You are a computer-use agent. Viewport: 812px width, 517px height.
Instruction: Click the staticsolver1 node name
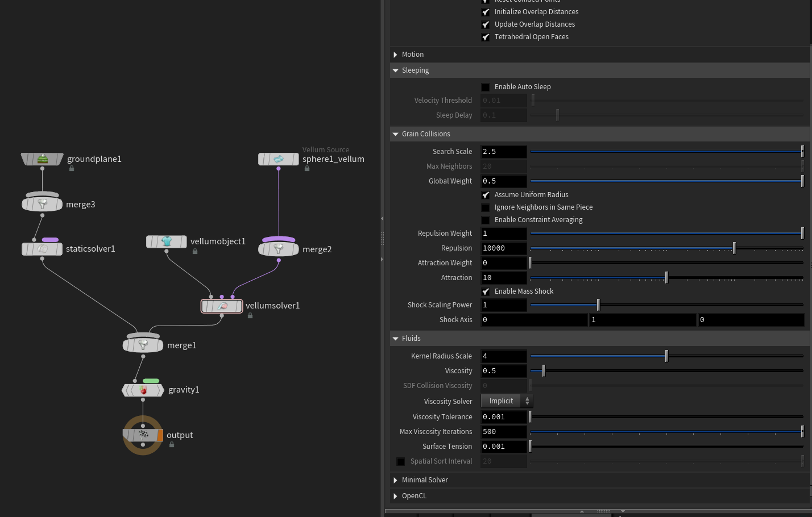[x=90, y=249]
